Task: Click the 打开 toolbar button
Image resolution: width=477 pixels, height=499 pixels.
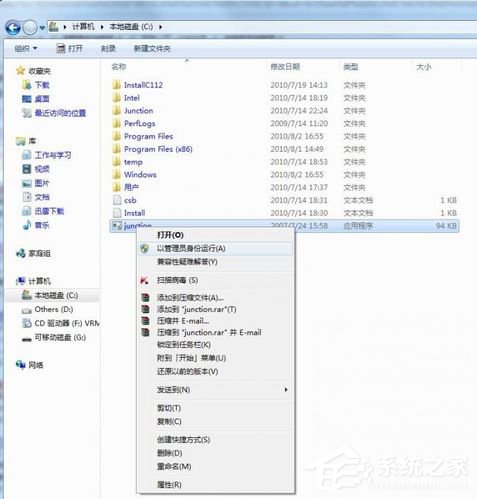Action: pos(69,49)
